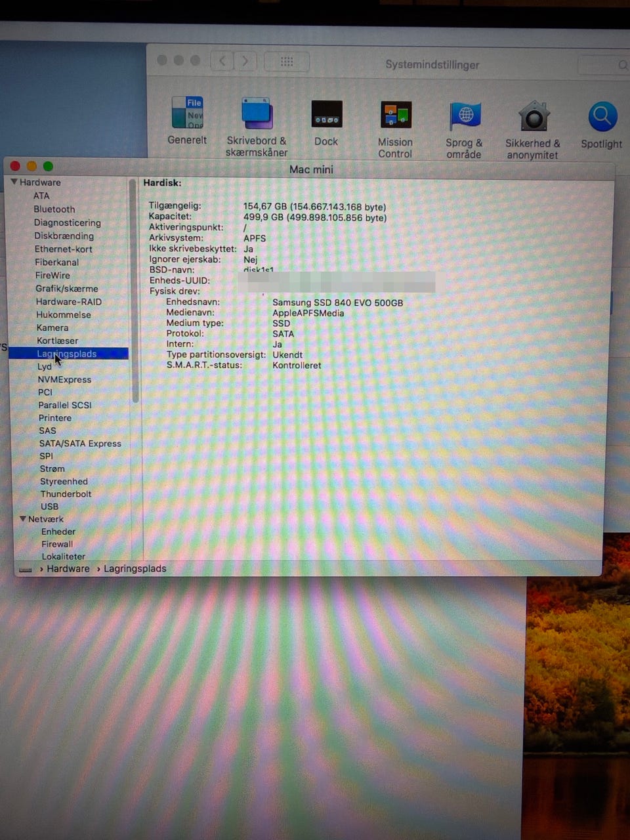
Task: Select Fiberkanal in the sidebar
Action: pos(57,262)
